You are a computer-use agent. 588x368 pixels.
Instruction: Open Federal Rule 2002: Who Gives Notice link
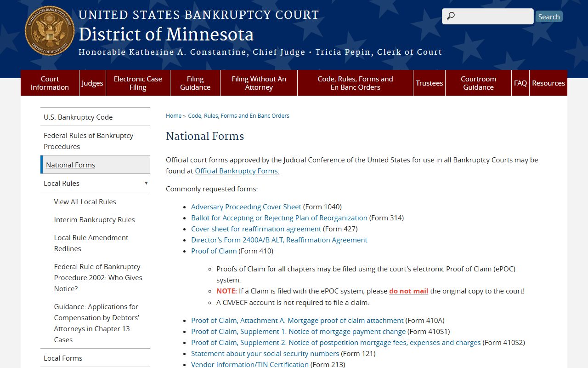pos(98,277)
